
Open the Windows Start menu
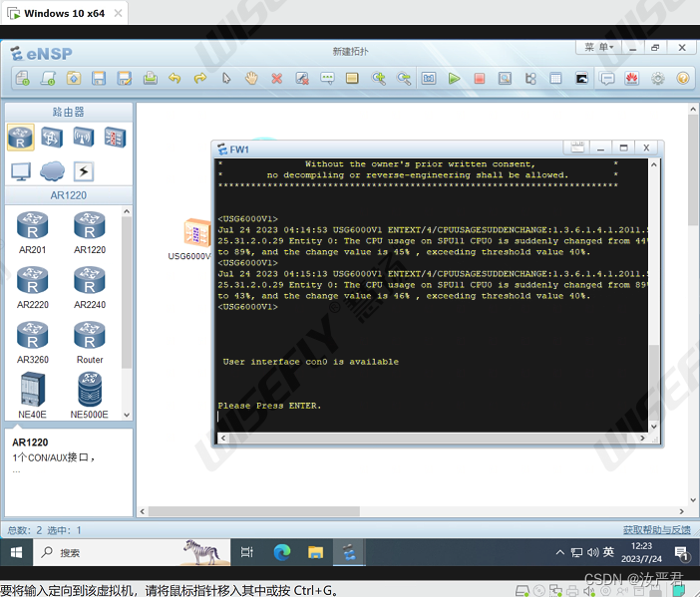(x=16, y=553)
